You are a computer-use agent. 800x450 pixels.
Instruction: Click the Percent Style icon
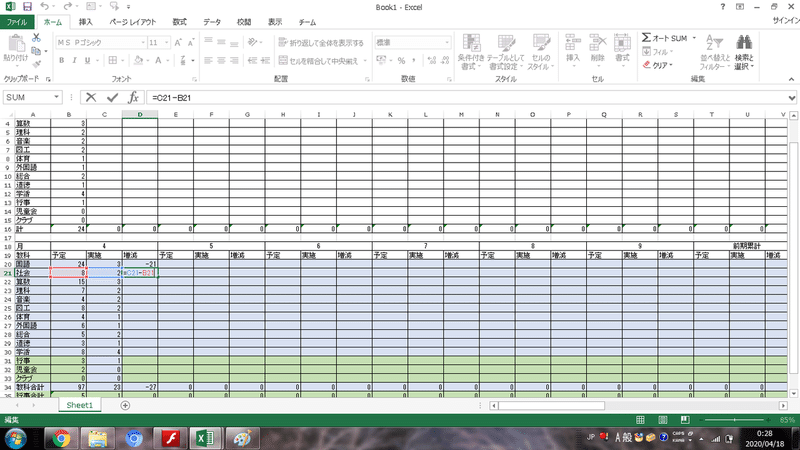[x=401, y=60]
